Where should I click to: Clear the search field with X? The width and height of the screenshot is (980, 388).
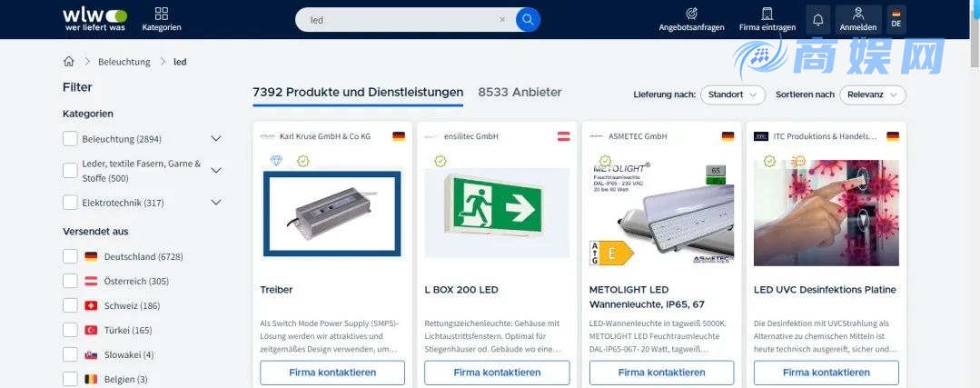[x=502, y=19]
